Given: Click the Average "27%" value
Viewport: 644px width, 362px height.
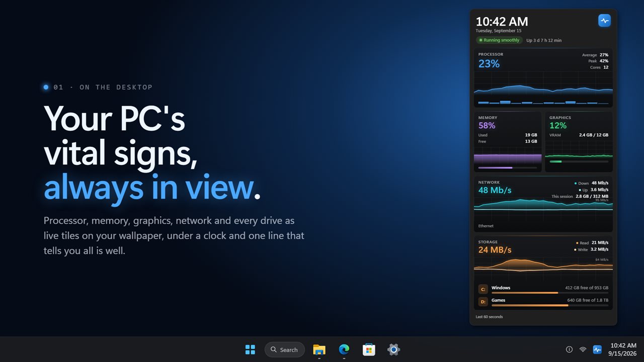Looking at the screenshot, I should (x=604, y=55).
